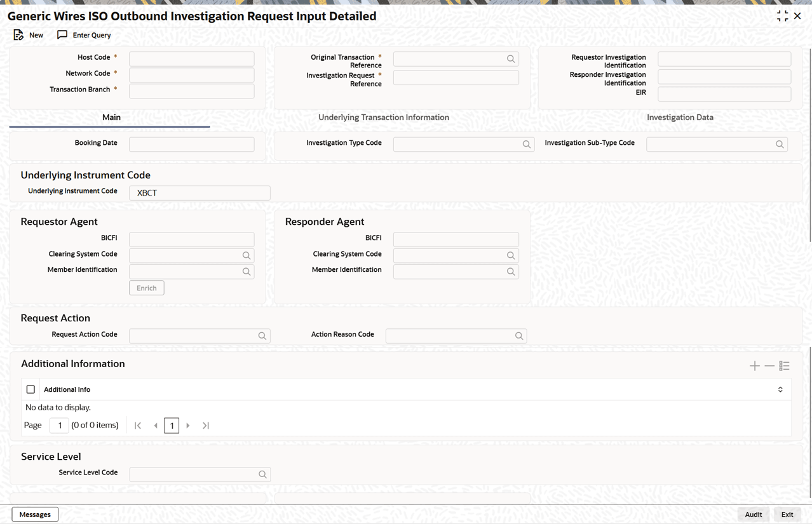Switch to Underlying Transaction Information tab
This screenshot has width=812, height=524.
pyautogui.click(x=384, y=118)
